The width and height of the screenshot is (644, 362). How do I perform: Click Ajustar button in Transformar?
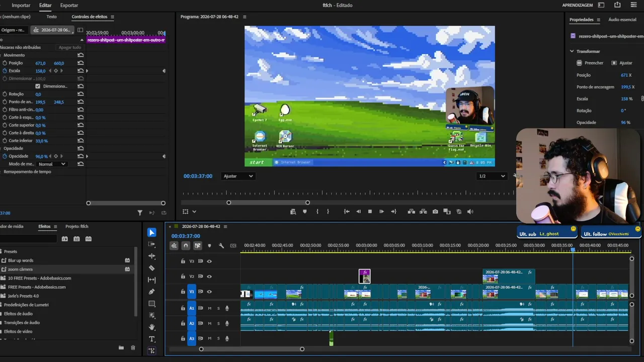click(622, 63)
